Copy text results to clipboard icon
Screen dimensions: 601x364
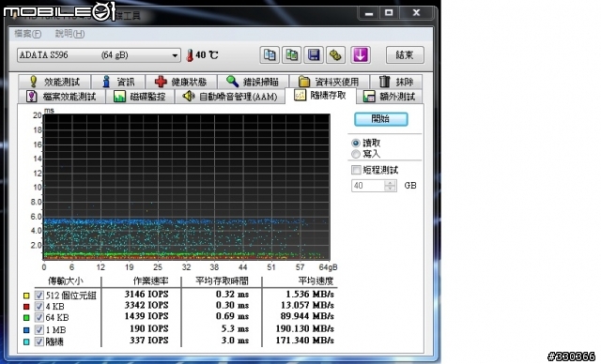tap(270, 55)
